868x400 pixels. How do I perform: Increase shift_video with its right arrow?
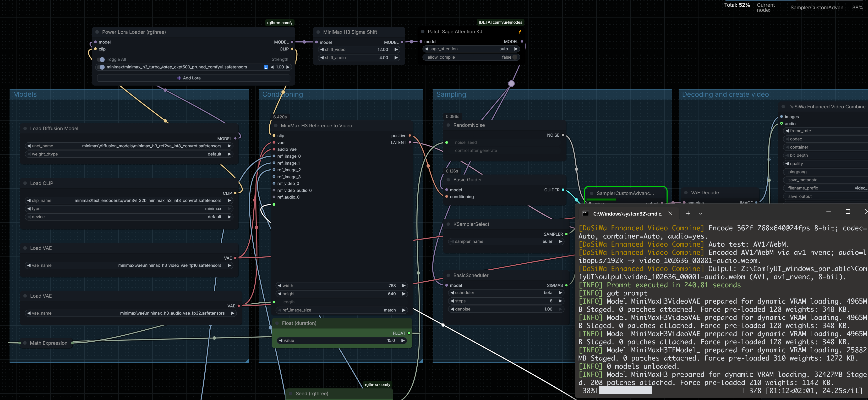396,50
